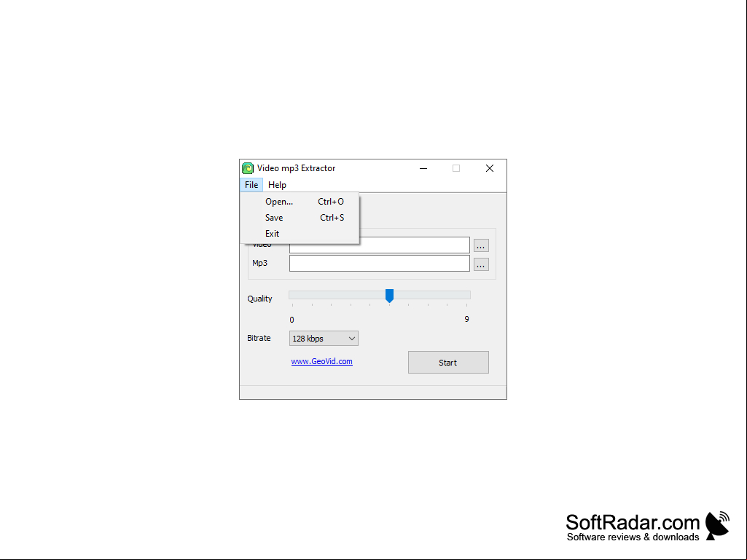Click the Quality minimum value 0

(292, 320)
